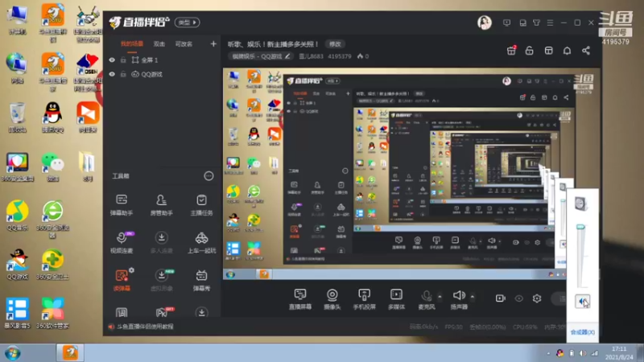This screenshot has width=644, height=362.
Task: Select the 全屏 1 source row
Action: (163, 60)
